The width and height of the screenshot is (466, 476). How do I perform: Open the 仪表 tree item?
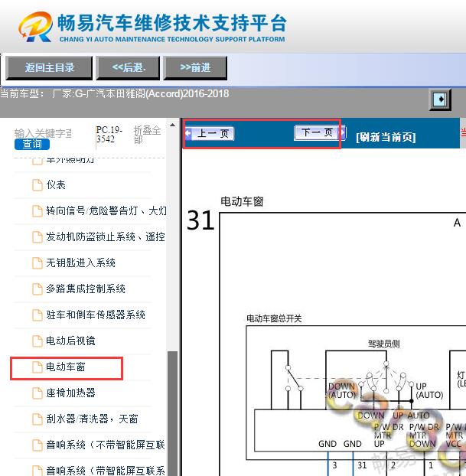[x=56, y=184]
